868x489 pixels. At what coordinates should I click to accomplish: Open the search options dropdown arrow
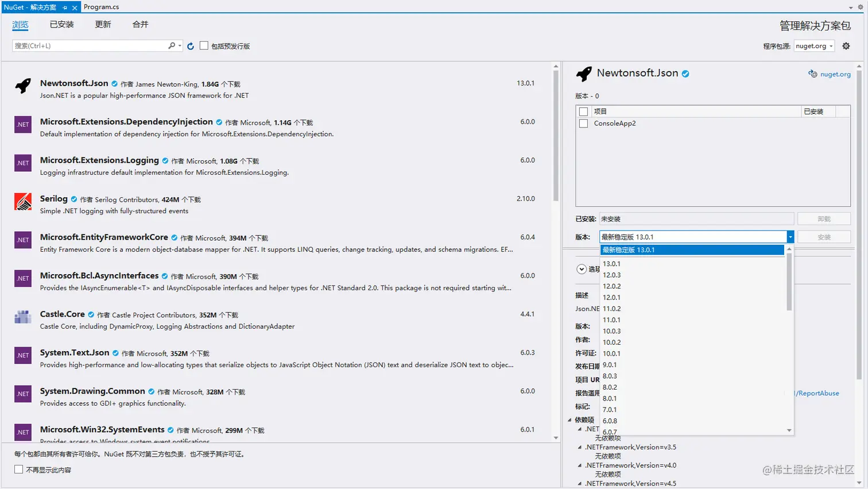(x=180, y=46)
